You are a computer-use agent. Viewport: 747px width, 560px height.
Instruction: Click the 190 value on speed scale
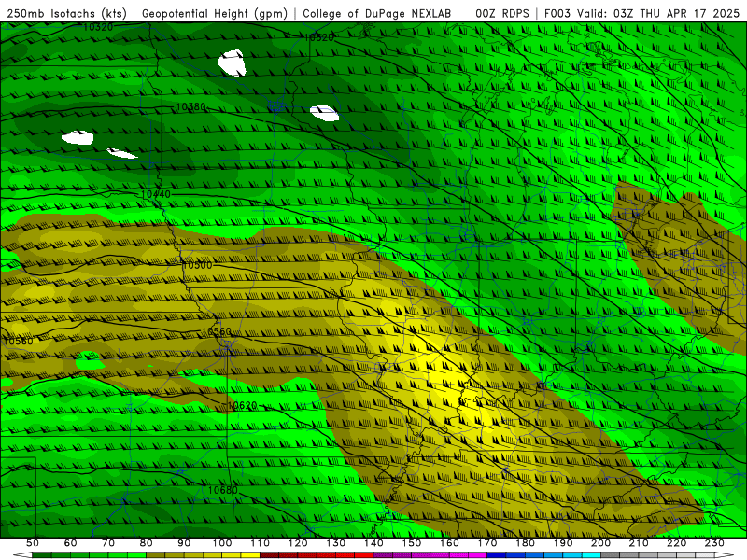pos(563,543)
